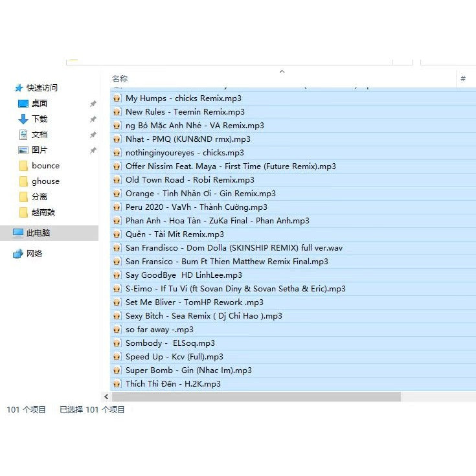Sort by Name (名称) column header
476x476 pixels.
point(120,79)
